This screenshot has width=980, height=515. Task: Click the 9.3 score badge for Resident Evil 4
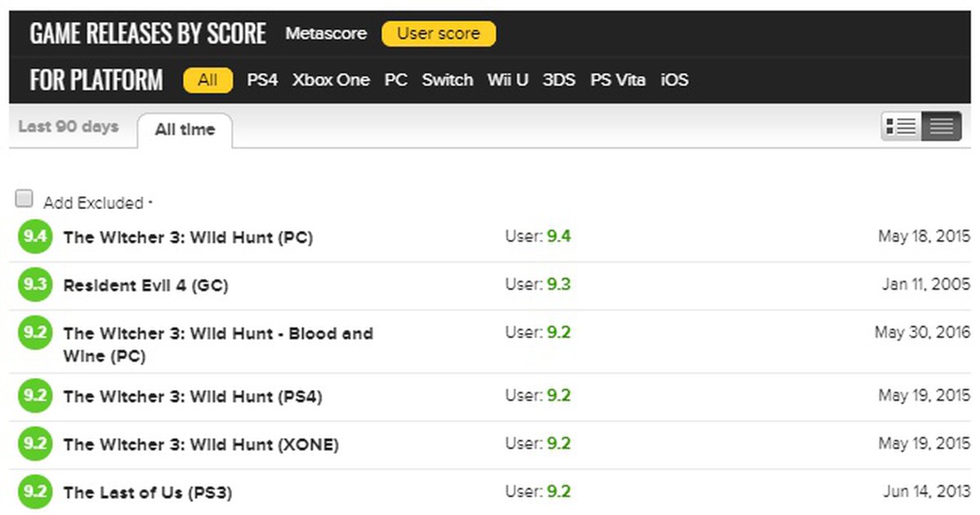point(34,286)
